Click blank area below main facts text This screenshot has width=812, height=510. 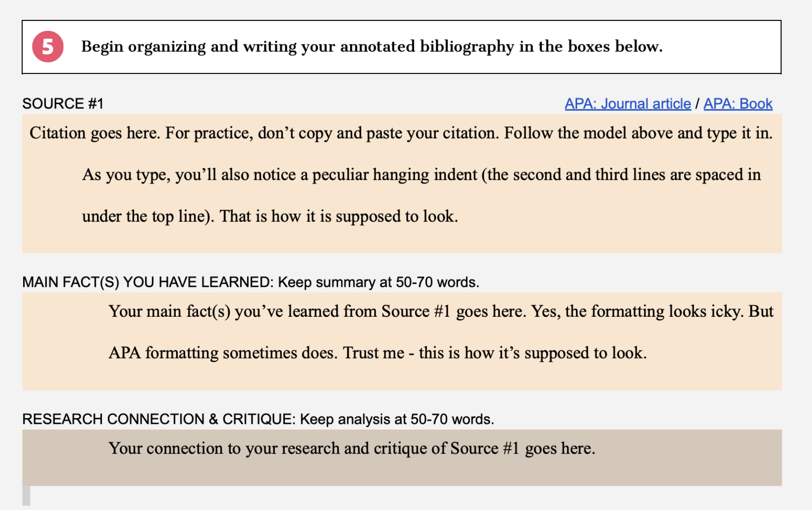[402, 378]
